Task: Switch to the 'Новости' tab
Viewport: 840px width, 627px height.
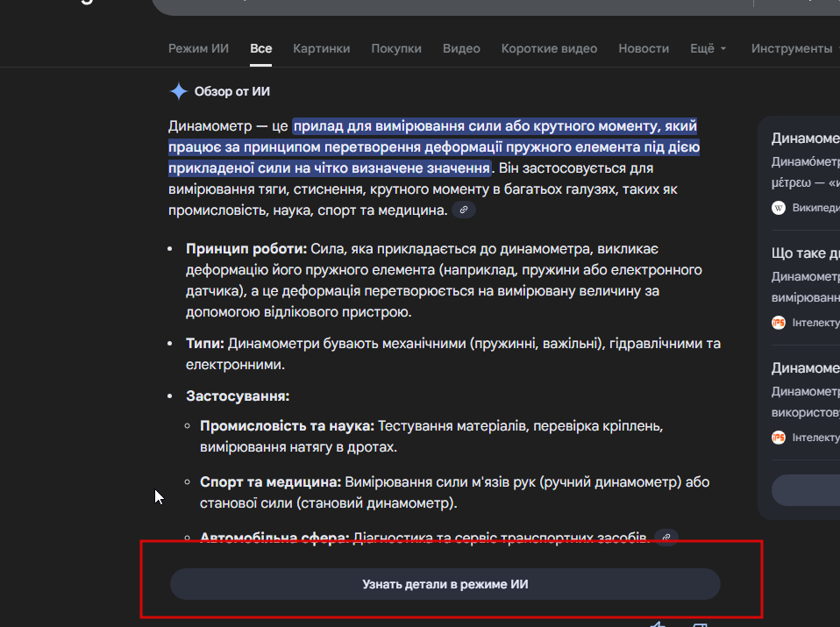Action: point(643,48)
